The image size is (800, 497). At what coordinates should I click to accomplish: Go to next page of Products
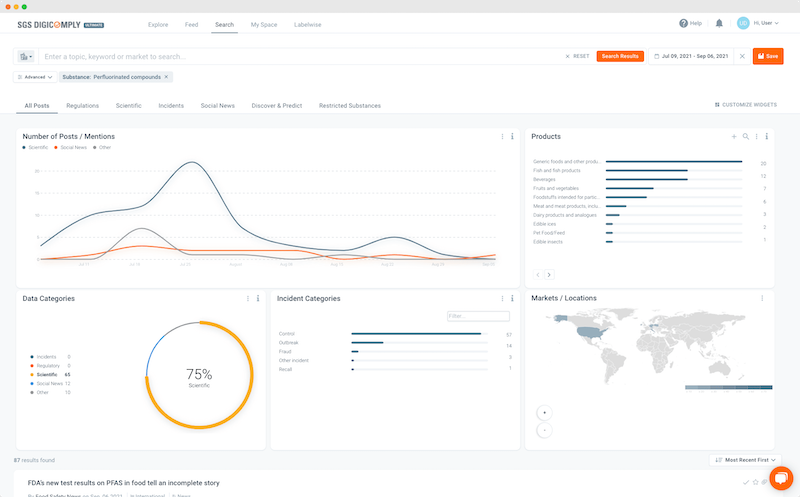[549, 275]
